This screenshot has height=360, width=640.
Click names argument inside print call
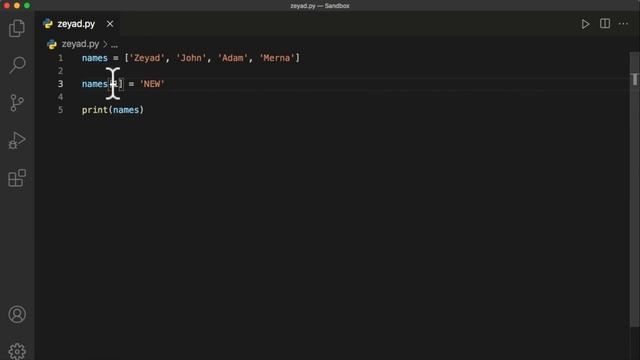(x=126, y=110)
